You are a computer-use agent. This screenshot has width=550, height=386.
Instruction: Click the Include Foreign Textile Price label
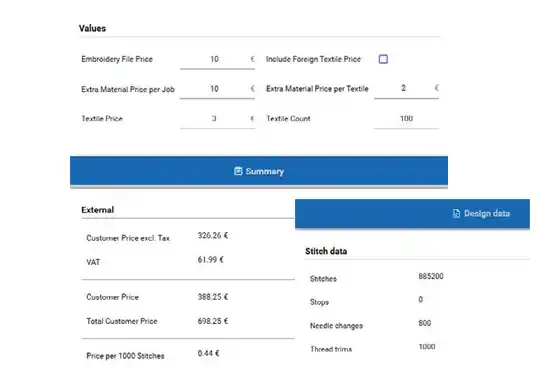[x=313, y=59]
